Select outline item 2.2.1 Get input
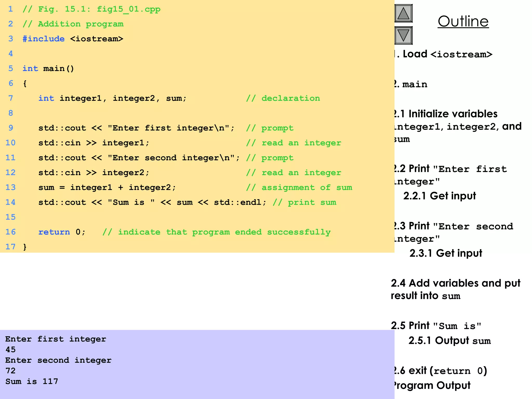This screenshot has height=399, width=532. pyautogui.click(x=440, y=196)
